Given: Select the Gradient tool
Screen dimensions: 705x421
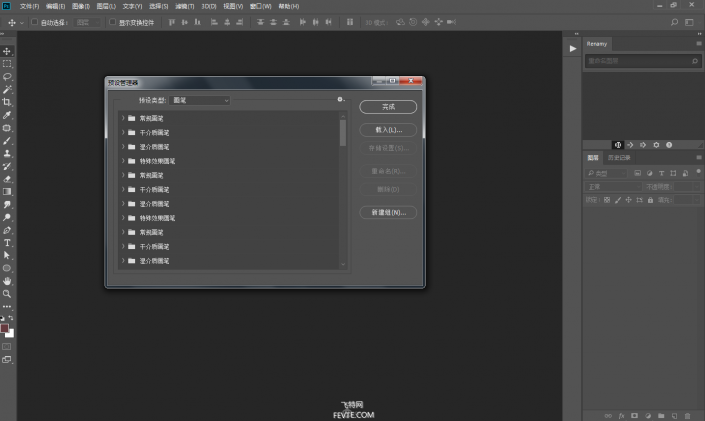Looking at the screenshot, I should point(7,192).
